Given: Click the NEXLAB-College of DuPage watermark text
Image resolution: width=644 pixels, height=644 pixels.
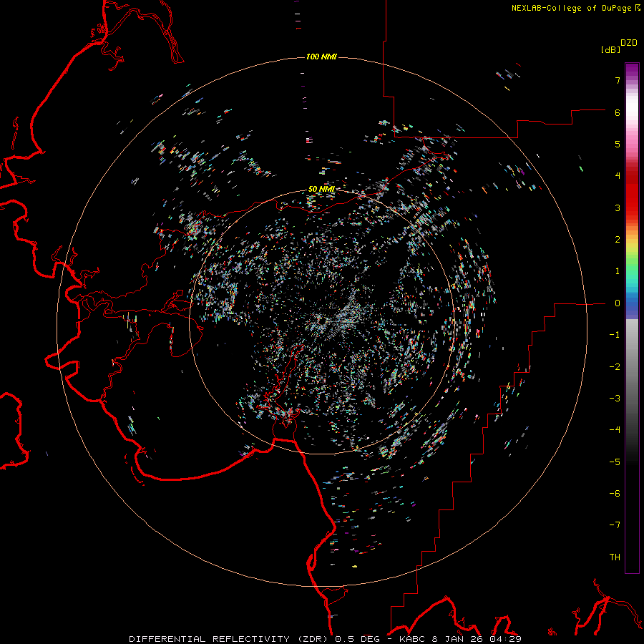Looking at the screenshot, I should coord(571,8).
